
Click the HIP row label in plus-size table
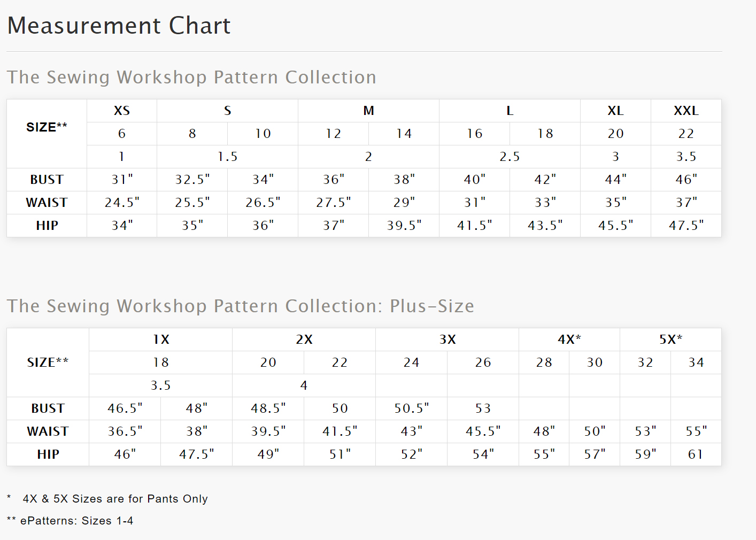48,454
